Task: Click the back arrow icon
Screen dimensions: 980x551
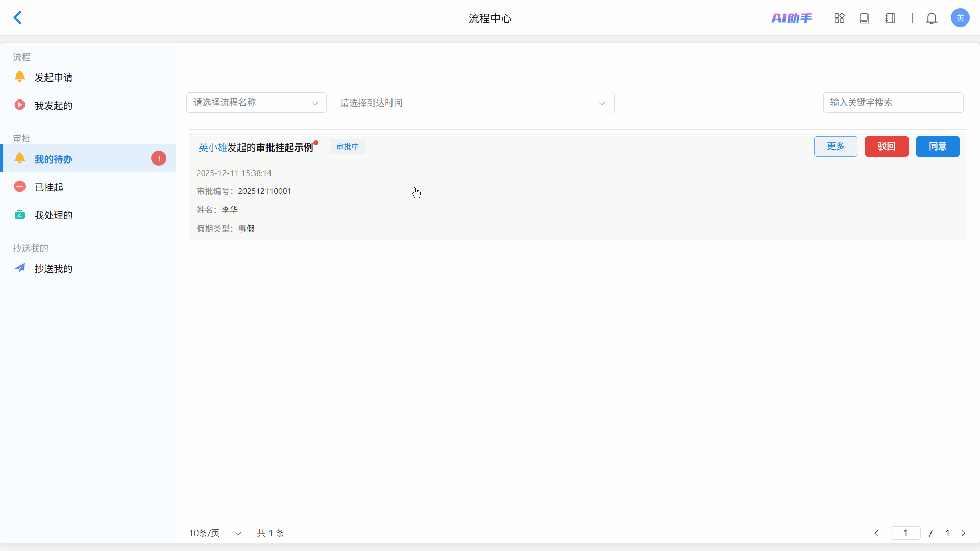Action: tap(18, 18)
